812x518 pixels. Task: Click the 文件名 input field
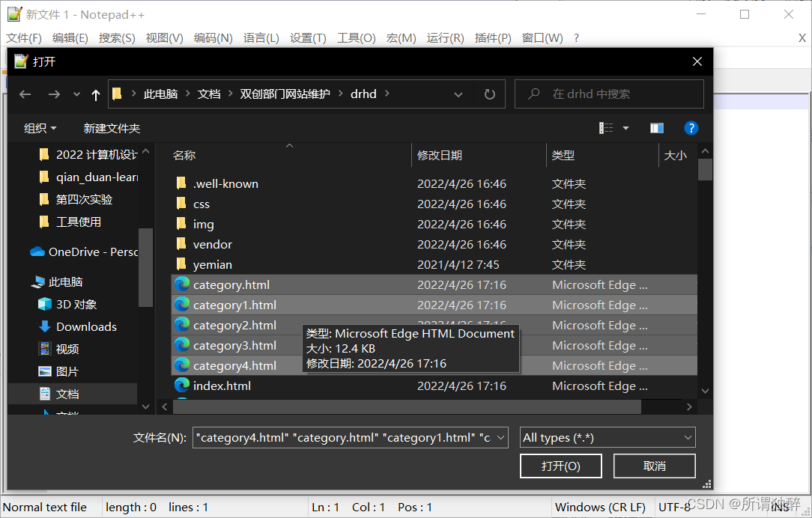click(343, 438)
